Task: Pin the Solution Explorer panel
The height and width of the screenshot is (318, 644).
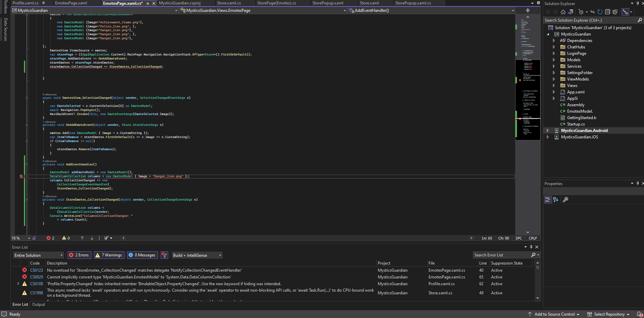Action: [638, 3]
